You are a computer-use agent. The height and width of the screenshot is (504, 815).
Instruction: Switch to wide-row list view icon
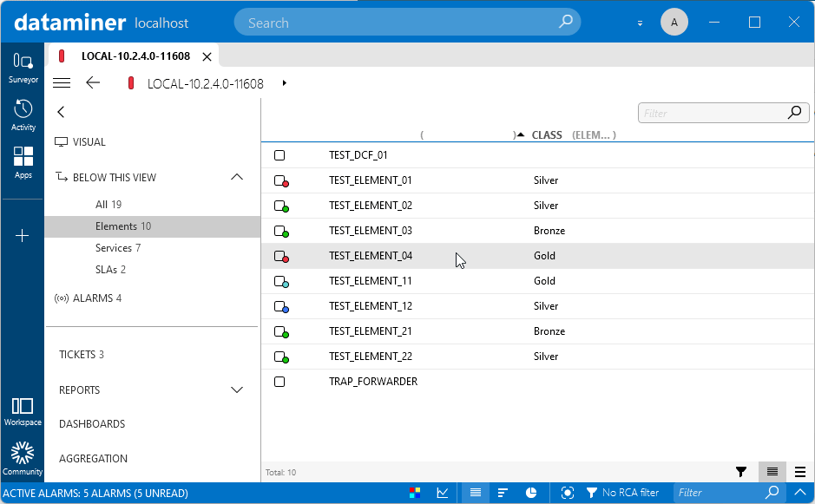(800, 472)
